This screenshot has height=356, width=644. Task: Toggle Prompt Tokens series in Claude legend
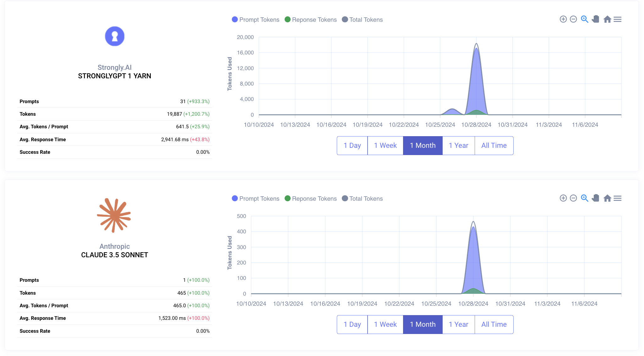tap(255, 198)
